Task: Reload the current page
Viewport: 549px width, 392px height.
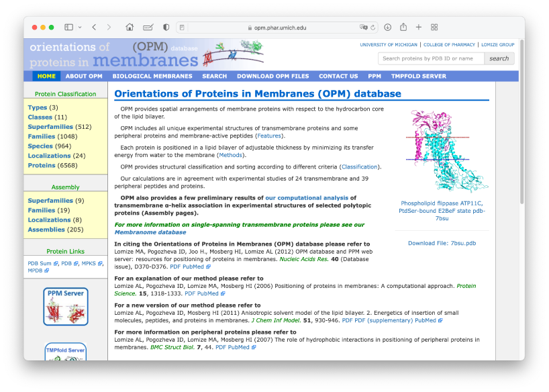Action: pyautogui.click(x=373, y=28)
